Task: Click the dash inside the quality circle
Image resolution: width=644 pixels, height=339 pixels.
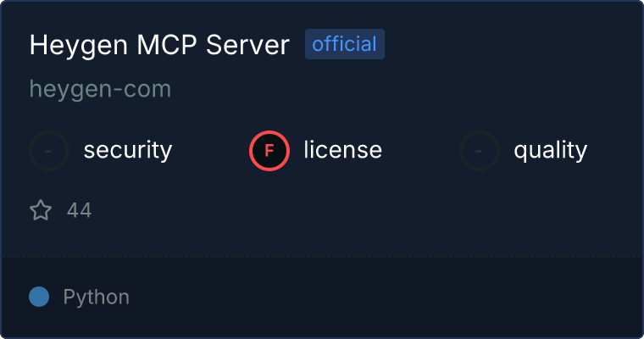Action: (479, 151)
